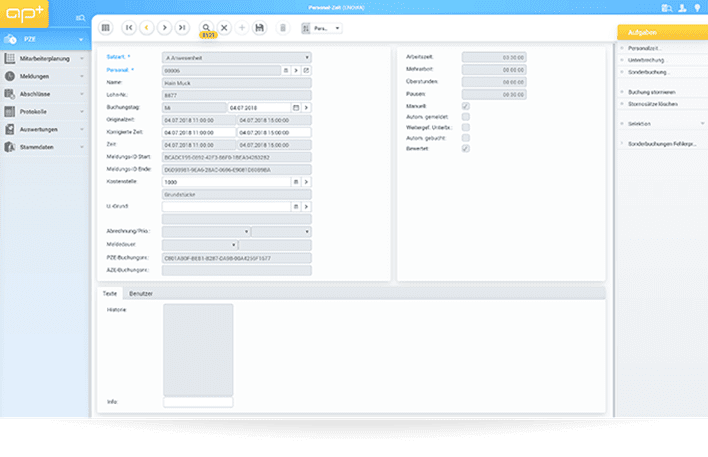Viewport: 708px width, 457px height.
Task: Jump to the first record
Action: click(130, 28)
